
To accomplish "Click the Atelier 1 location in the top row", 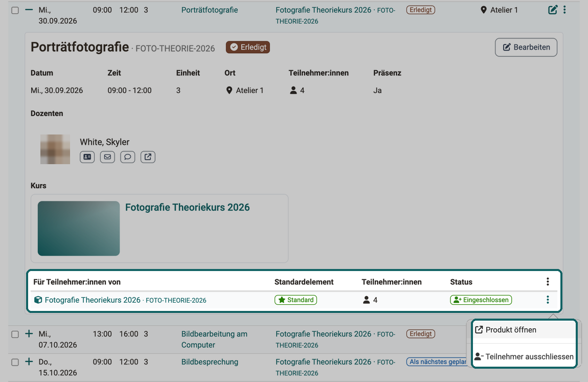I will [499, 10].
